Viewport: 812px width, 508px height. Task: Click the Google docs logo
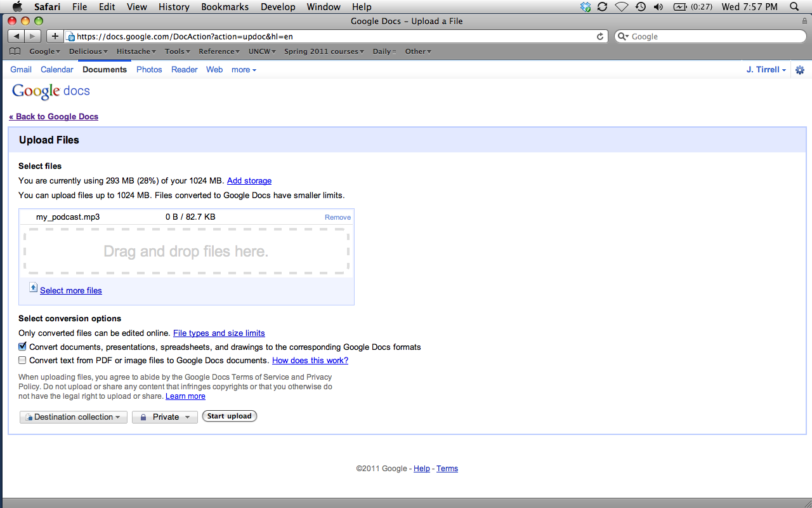pos(51,91)
